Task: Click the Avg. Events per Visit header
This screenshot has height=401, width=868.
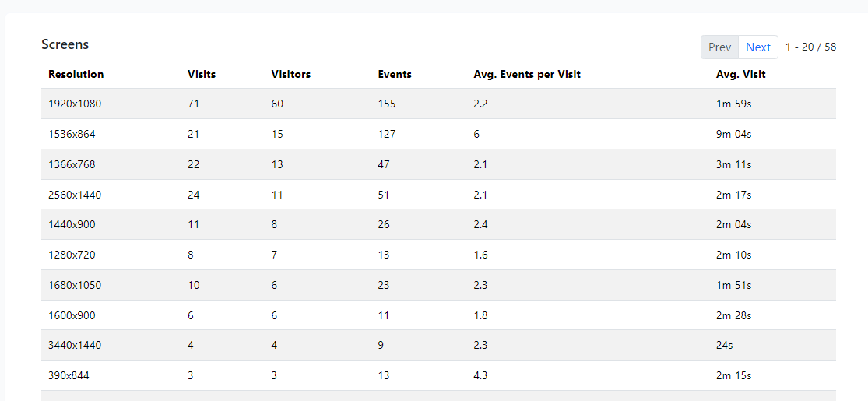Action: 527,74
